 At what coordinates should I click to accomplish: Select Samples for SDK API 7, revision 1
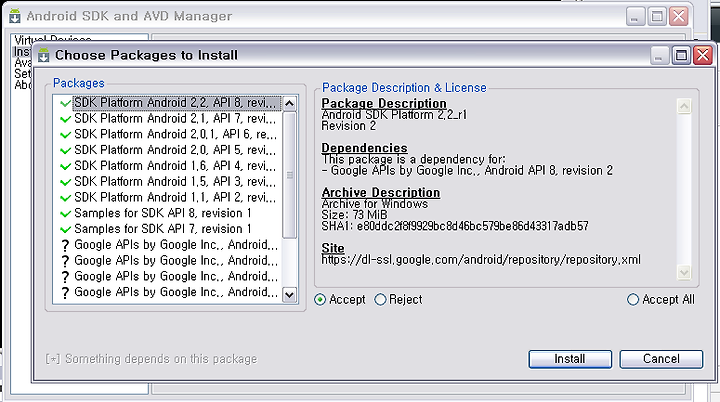tap(168, 229)
